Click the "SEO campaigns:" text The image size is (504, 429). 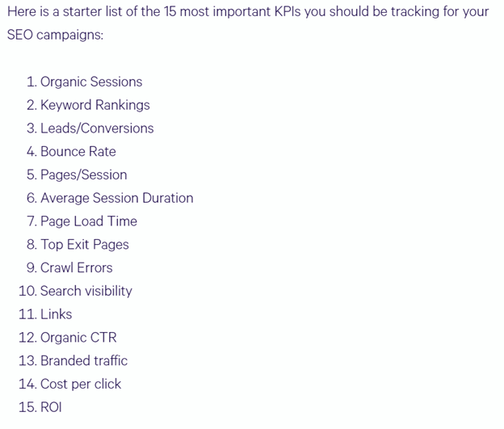coord(55,36)
